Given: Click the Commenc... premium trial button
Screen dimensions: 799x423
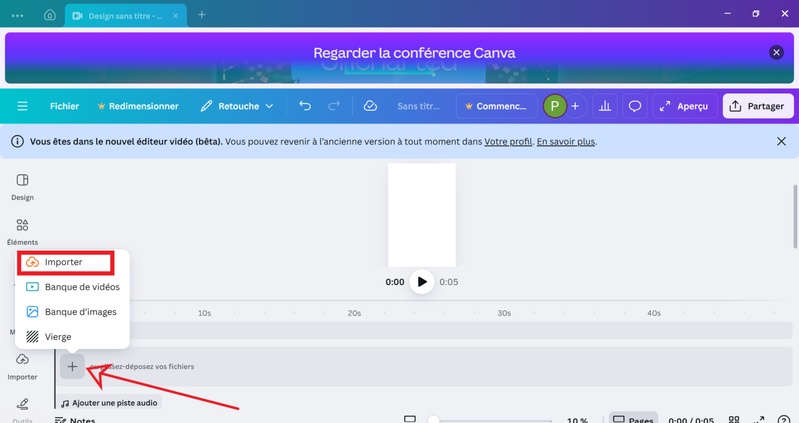Looking at the screenshot, I should [496, 106].
